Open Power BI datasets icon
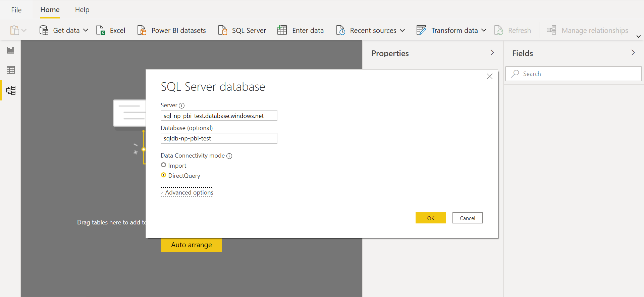Viewport: 644px width, 297px height. (x=142, y=30)
